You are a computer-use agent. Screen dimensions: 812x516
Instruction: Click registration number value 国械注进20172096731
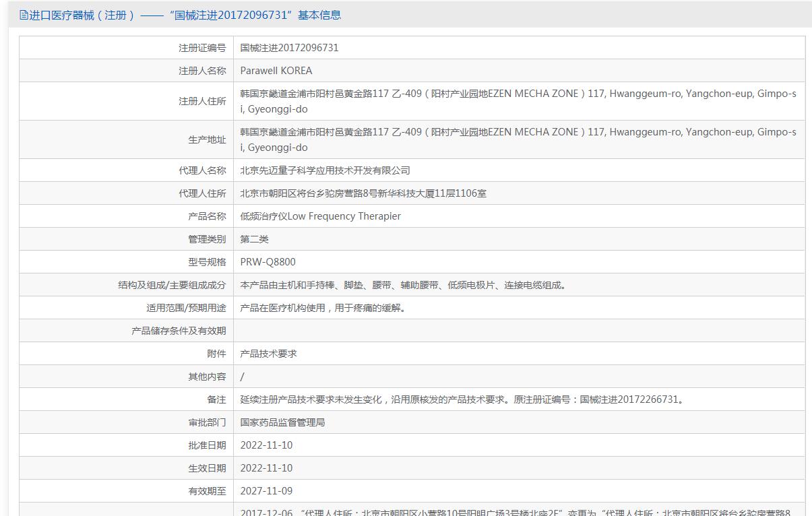(x=289, y=48)
